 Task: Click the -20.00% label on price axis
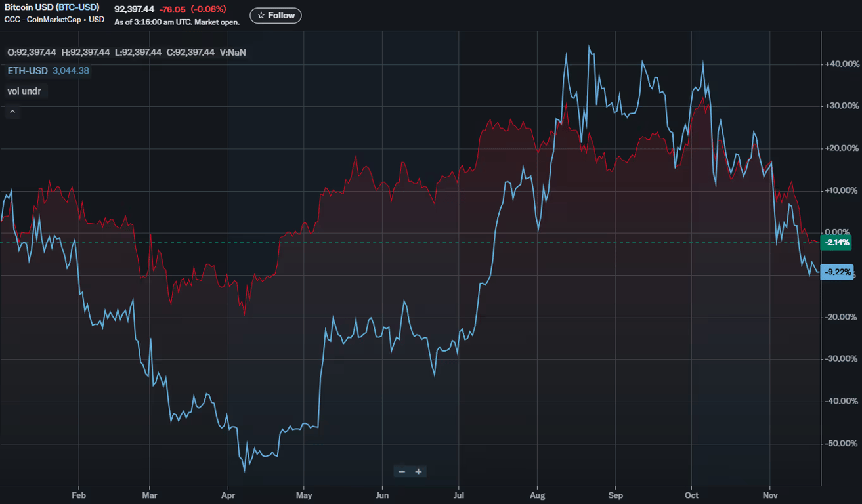click(x=840, y=317)
